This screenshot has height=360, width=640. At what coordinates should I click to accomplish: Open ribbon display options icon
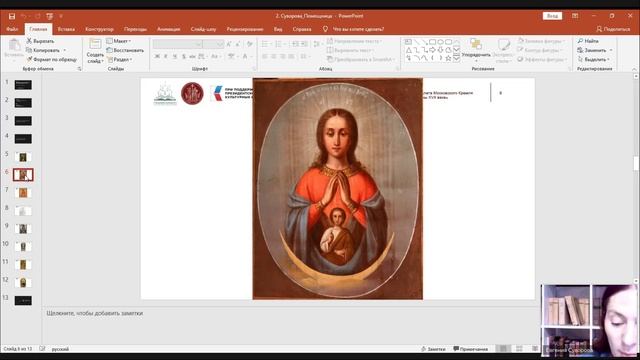point(575,16)
